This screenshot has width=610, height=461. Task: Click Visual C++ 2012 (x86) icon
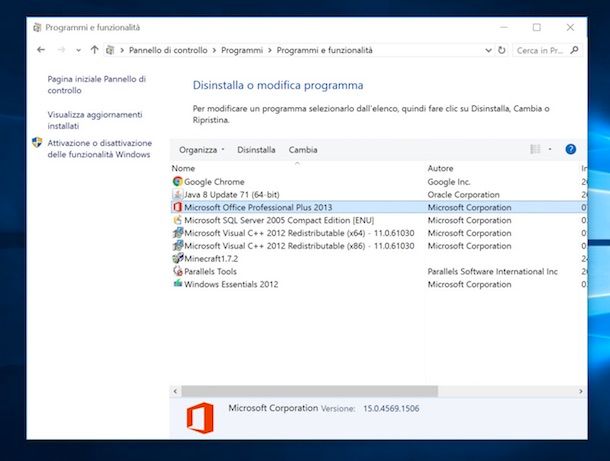(178, 245)
